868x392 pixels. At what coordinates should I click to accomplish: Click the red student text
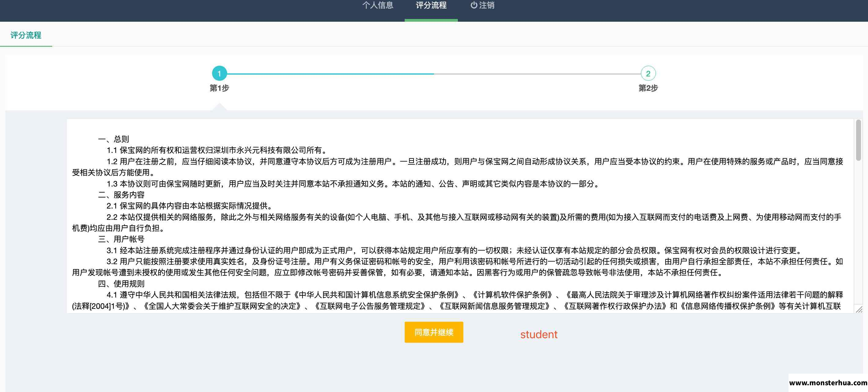[x=539, y=335]
